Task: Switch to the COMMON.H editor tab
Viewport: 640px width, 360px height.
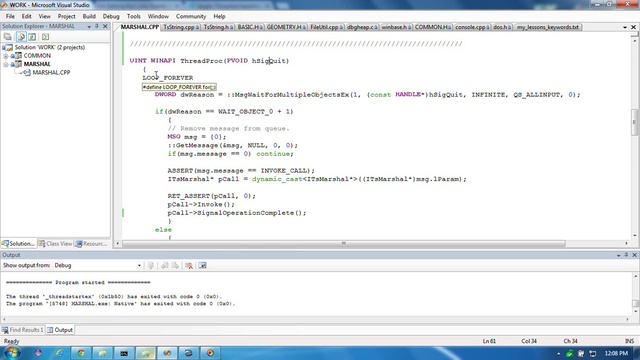Action: 433,27
